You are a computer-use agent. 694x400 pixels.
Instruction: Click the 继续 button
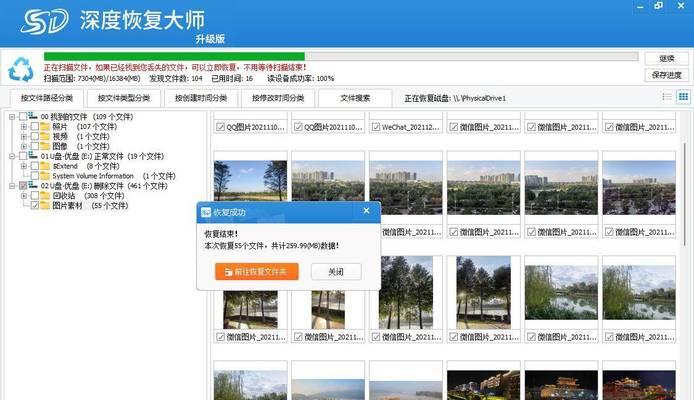click(x=667, y=58)
